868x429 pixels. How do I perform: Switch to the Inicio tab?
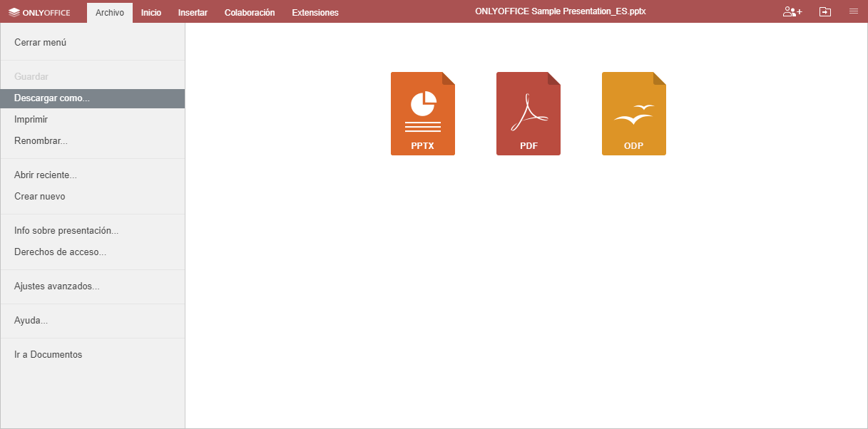point(150,13)
